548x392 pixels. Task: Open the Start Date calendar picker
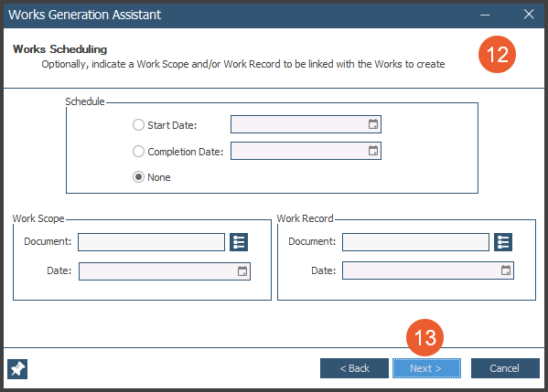(x=373, y=124)
